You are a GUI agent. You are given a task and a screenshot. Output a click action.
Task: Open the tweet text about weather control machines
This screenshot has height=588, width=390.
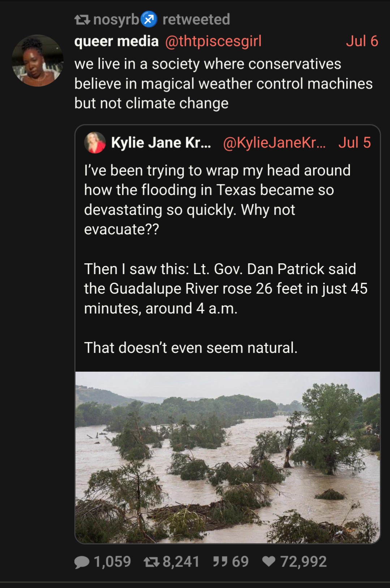coord(223,84)
